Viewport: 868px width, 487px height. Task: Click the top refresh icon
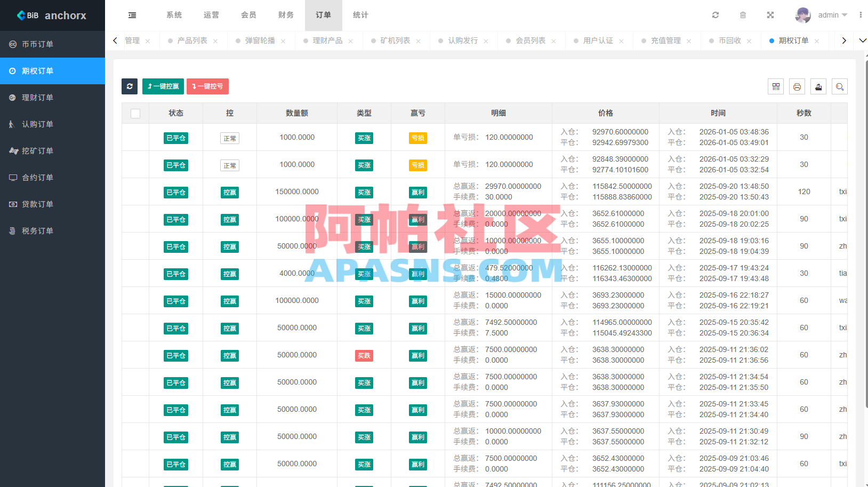click(716, 15)
